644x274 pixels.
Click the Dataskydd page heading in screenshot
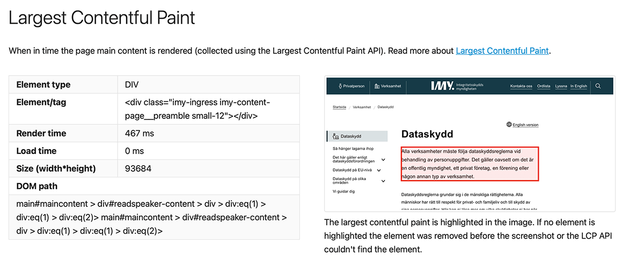coord(427,135)
